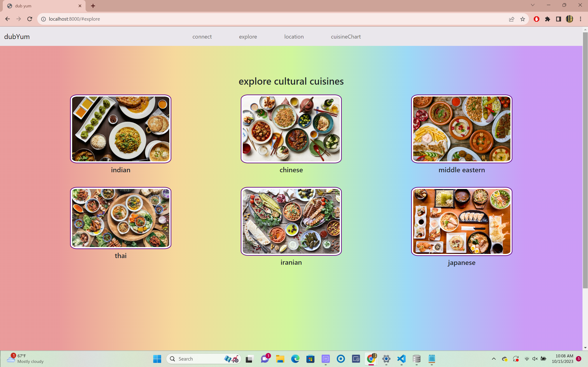Go to the location nav link
The image size is (588, 367).
(294, 37)
